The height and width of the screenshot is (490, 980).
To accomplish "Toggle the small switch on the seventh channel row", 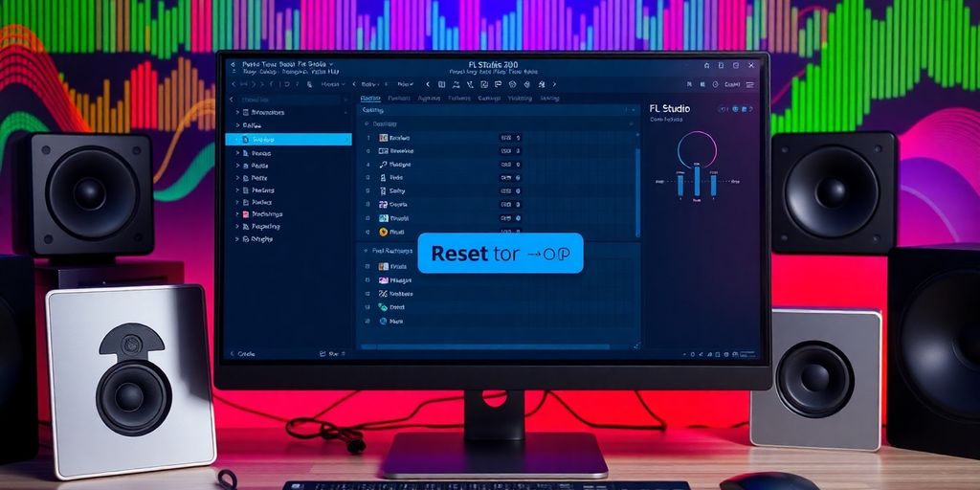I will click(518, 218).
